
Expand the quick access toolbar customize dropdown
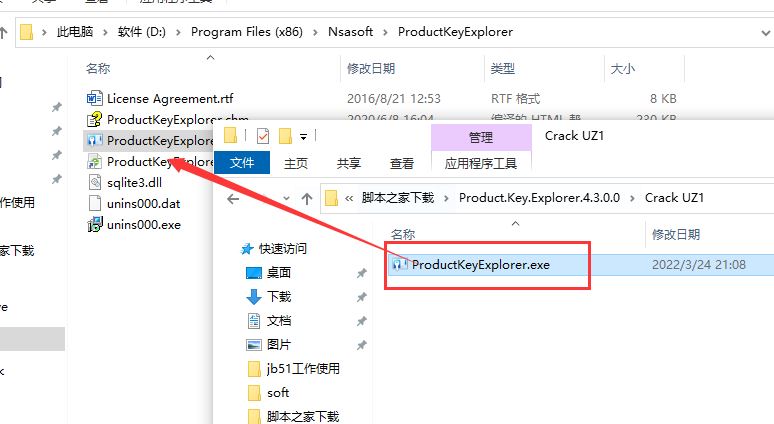click(x=303, y=137)
